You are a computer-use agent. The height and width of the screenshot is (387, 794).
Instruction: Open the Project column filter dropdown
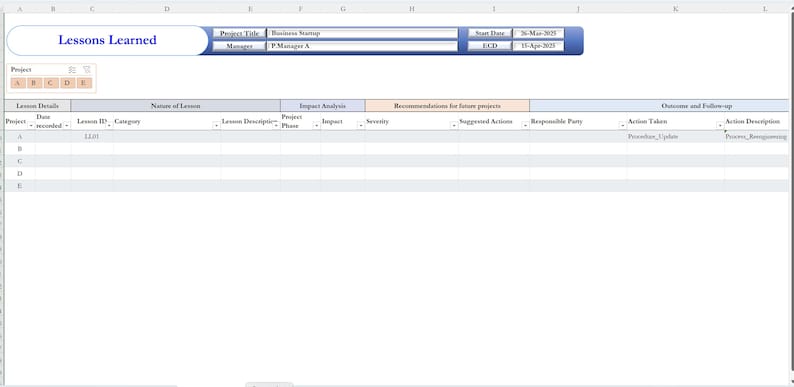(31, 126)
